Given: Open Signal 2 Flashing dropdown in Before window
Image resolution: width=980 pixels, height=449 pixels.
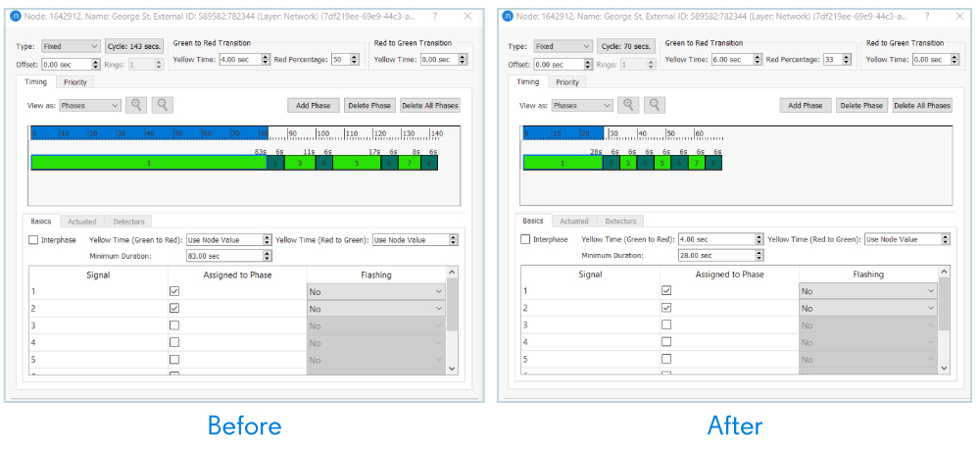Looking at the screenshot, I should [376, 309].
